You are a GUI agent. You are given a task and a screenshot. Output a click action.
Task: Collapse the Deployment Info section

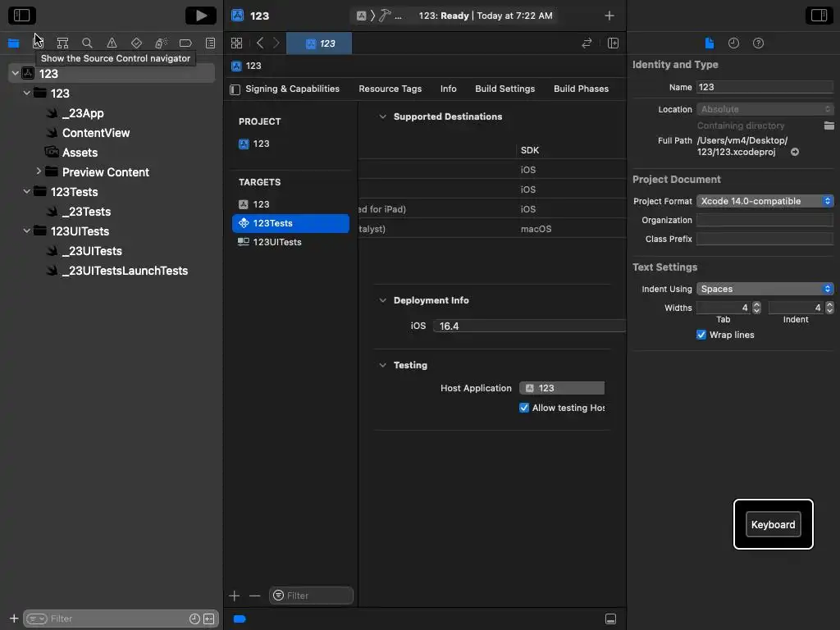pos(382,300)
